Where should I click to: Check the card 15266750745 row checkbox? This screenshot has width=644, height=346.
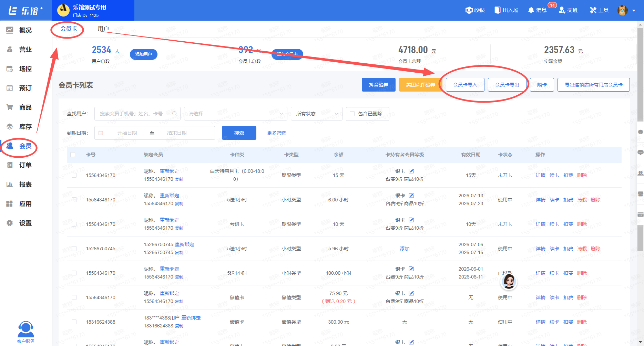pos(74,249)
